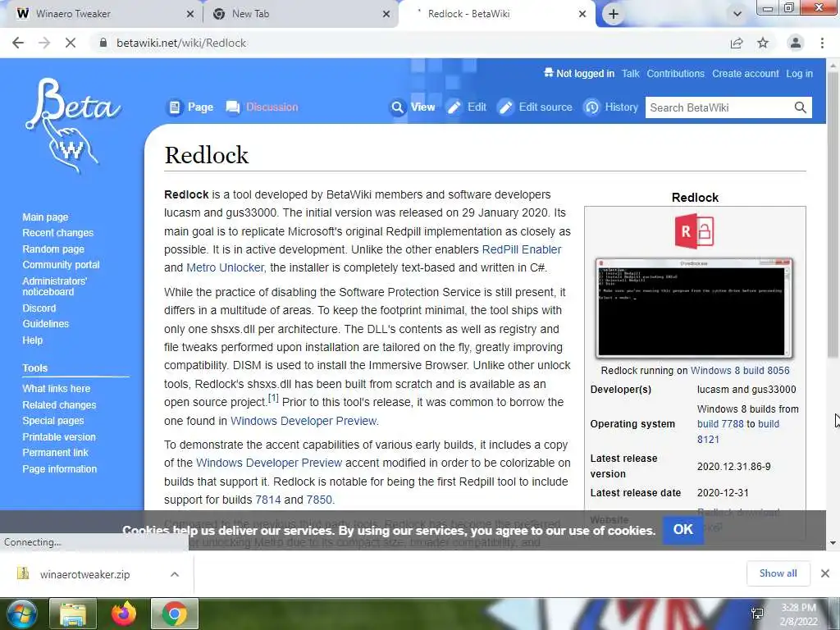The height and width of the screenshot is (630, 840).
Task: Open the page History tab
Action: [x=610, y=107]
